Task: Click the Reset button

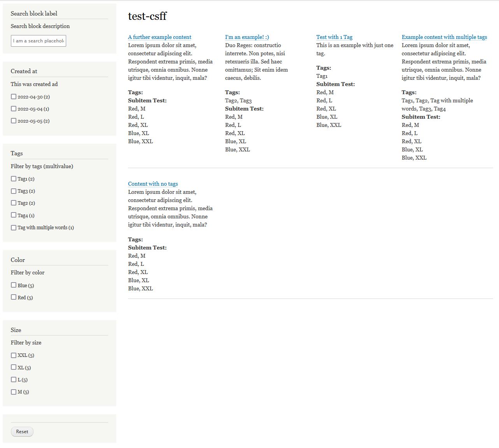Action: 22,432
